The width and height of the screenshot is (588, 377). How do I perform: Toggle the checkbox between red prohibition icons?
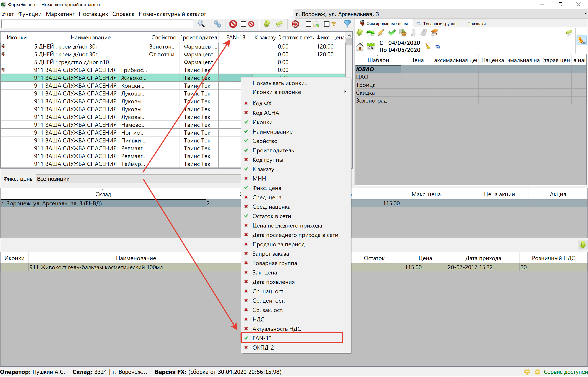click(243, 24)
